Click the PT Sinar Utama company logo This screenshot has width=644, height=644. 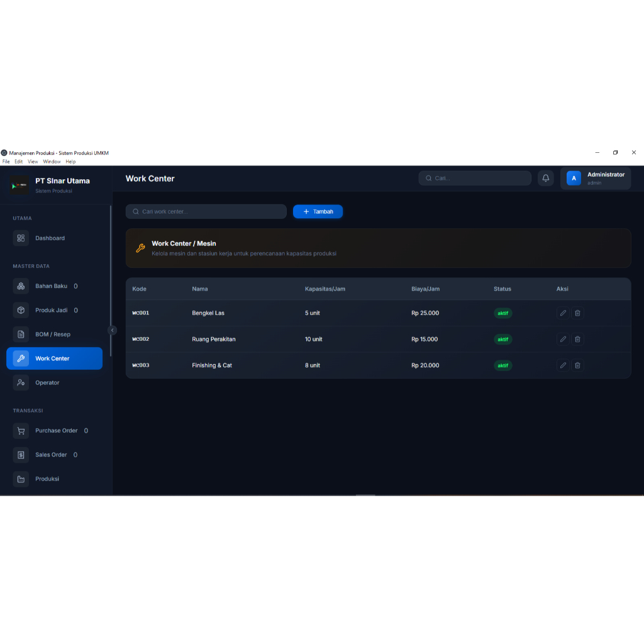[x=19, y=186]
